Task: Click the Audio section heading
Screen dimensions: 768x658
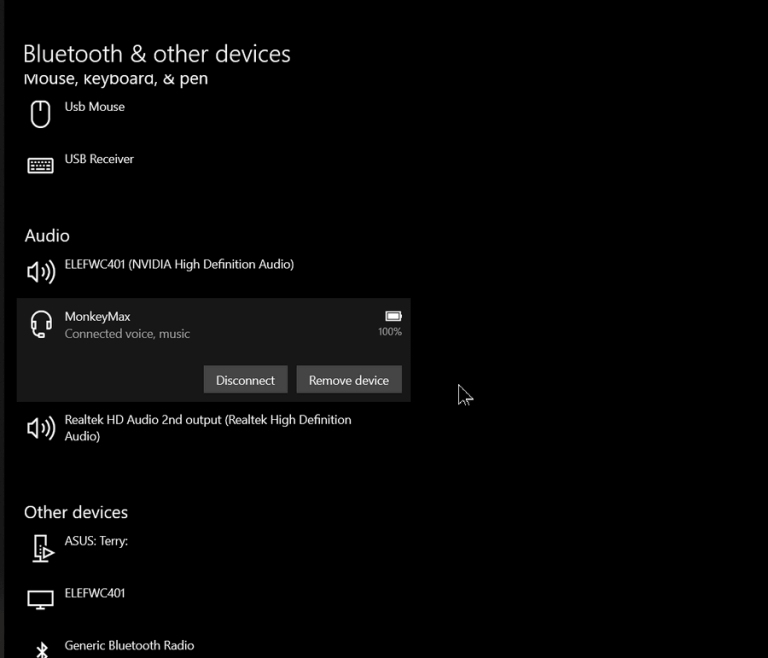Action: click(47, 236)
